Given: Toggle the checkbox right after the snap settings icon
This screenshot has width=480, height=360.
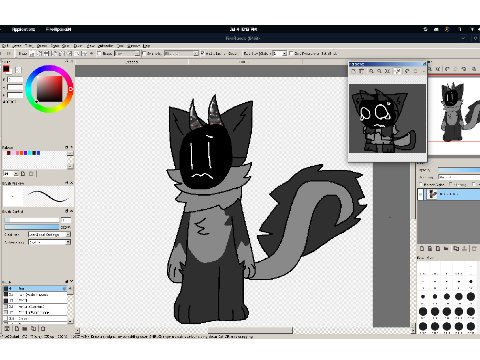Looking at the screenshot, I should (x=99, y=53).
